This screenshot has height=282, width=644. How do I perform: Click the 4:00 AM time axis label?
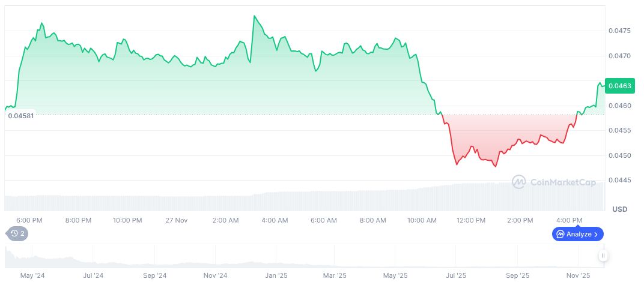[275, 220]
